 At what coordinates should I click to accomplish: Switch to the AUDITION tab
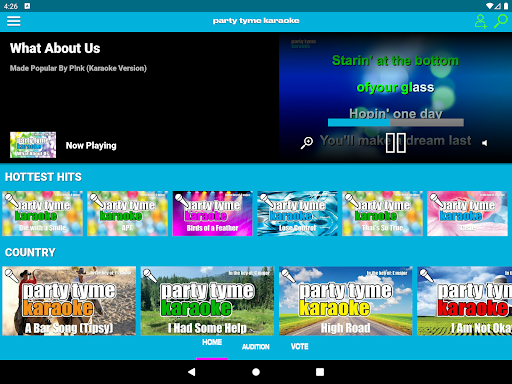click(x=256, y=347)
